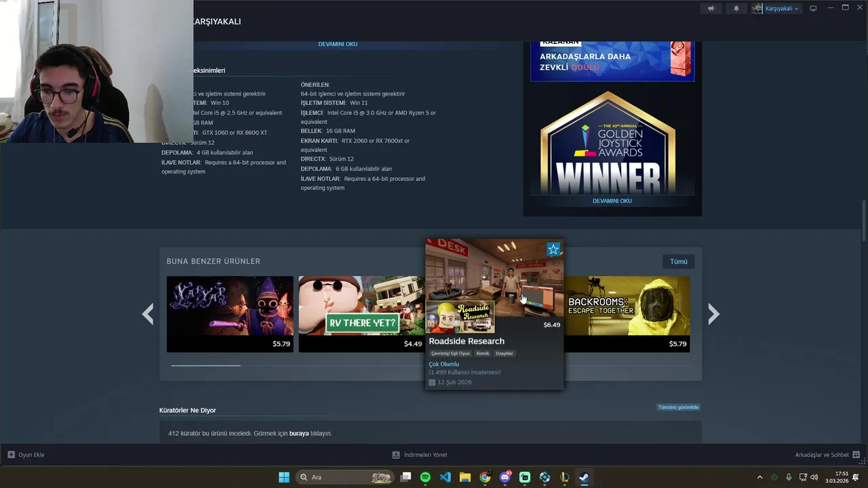Open the notifications bell
The width and height of the screenshot is (868, 488).
click(736, 8)
